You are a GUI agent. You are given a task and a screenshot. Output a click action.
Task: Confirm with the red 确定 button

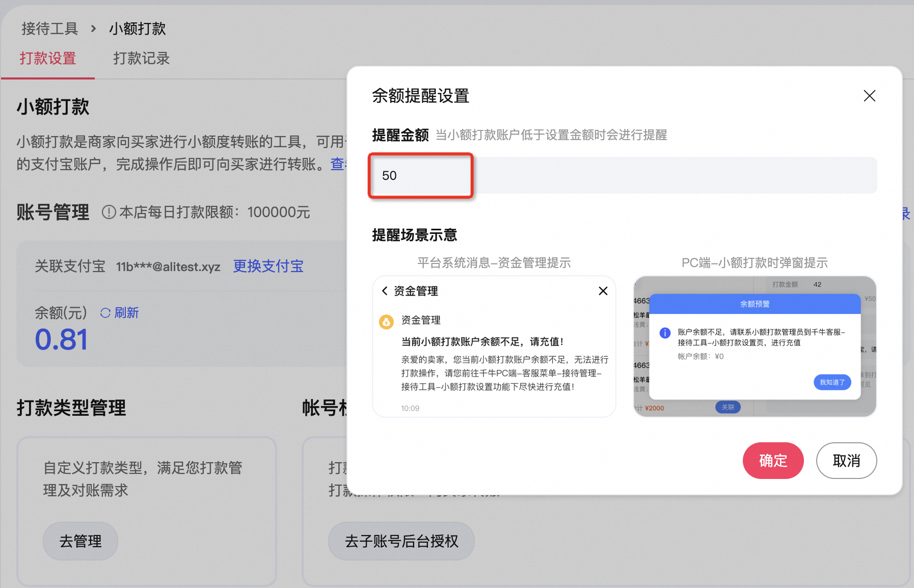(x=773, y=461)
